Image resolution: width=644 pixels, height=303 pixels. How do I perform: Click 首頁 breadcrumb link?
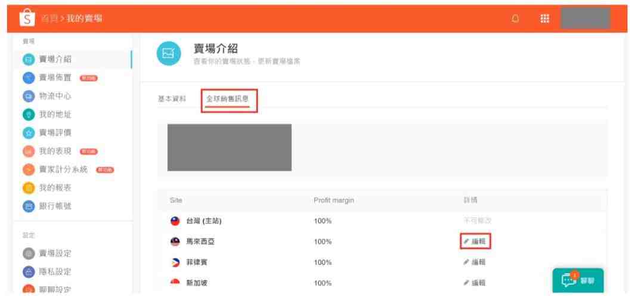coord(49,18)
